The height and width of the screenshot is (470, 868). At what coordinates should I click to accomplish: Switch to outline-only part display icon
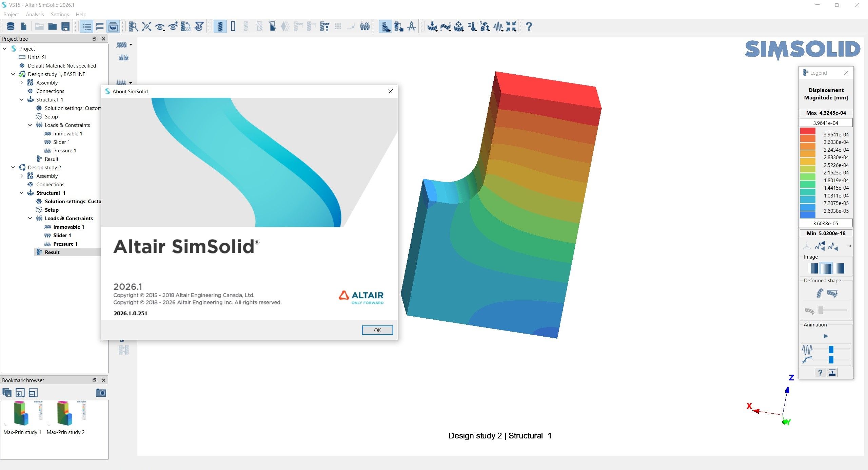(x=233, y=26)
